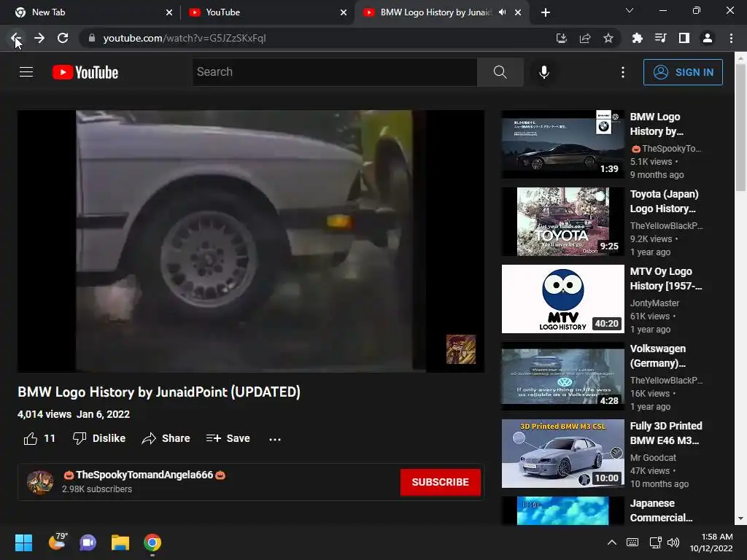Open YouTube settings three-dot menu
This screenshot has width=747, height=560.
coord(623,72)
